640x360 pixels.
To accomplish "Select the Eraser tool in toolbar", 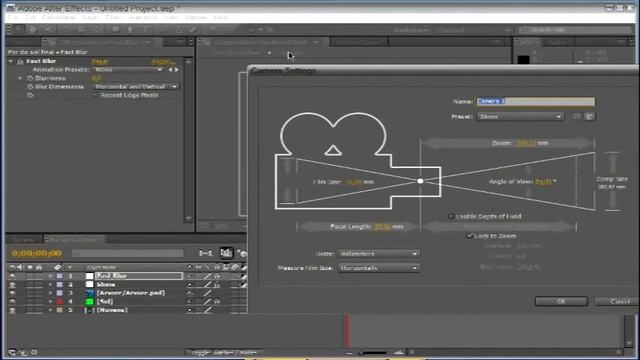I will click(193, 29).
